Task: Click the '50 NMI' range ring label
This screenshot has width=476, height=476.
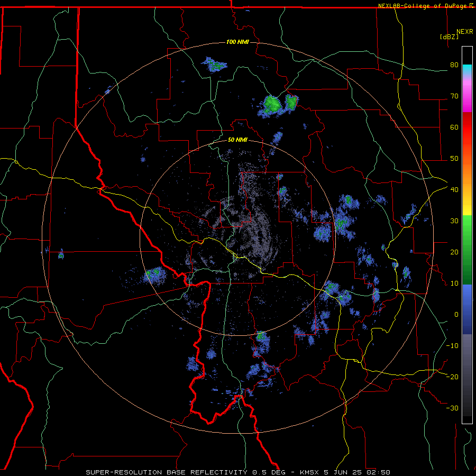Action: [237, 140]
